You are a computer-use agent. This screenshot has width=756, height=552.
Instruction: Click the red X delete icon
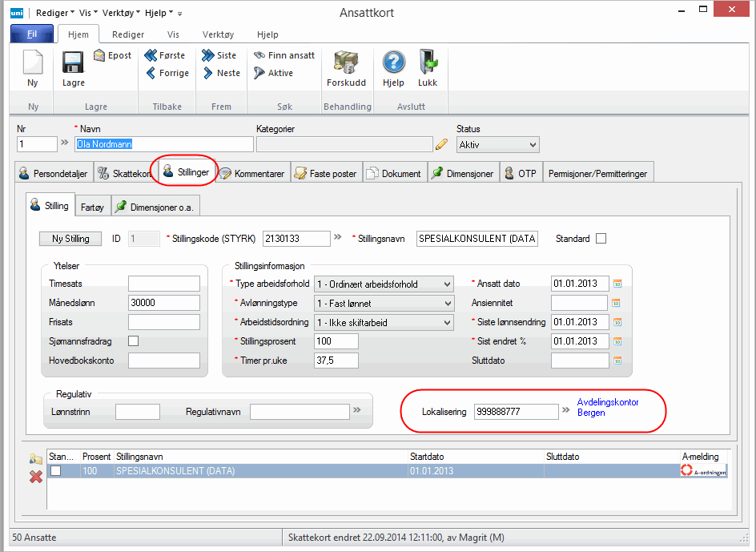point(35,477)
